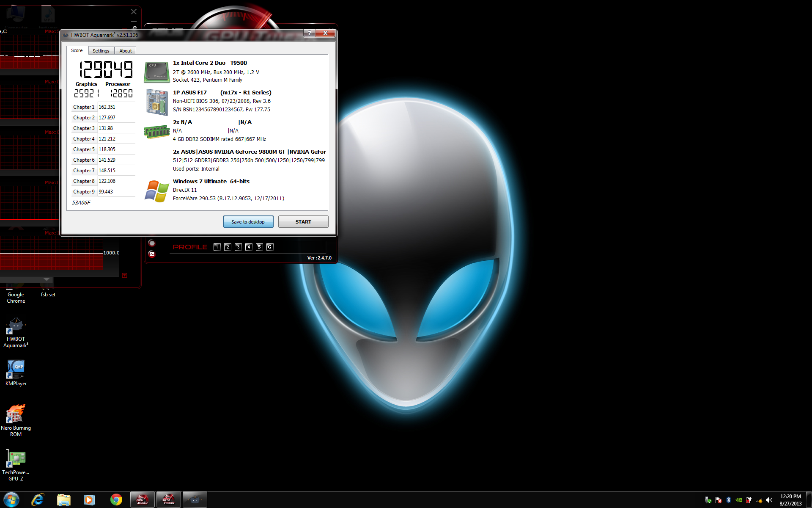Click the Intel Core 2 Duo T9500 heading

[x=210, y=63]
